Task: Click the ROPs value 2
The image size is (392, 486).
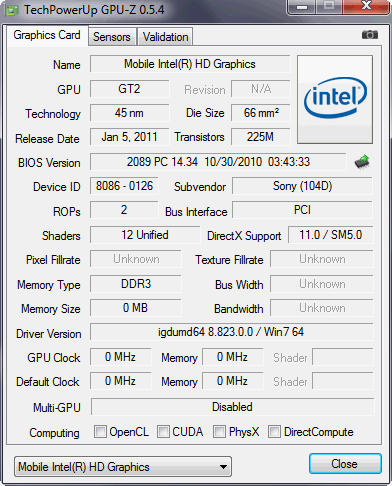Action: click(124, 210)
